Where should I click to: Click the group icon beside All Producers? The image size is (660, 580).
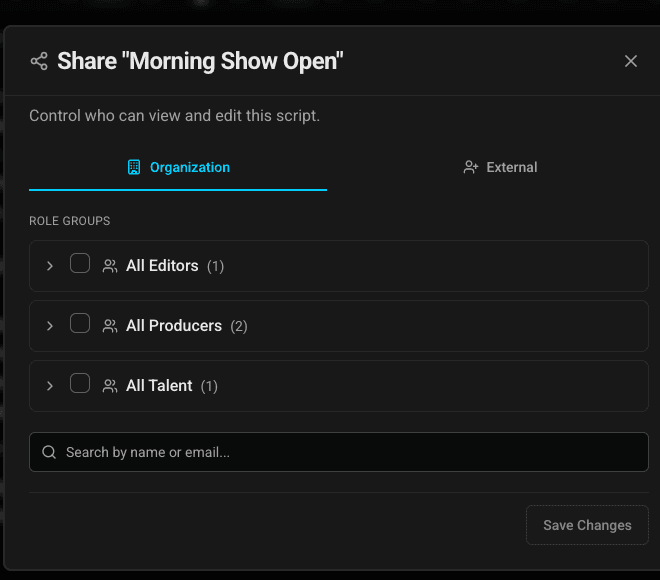click(x=110, y=326)
